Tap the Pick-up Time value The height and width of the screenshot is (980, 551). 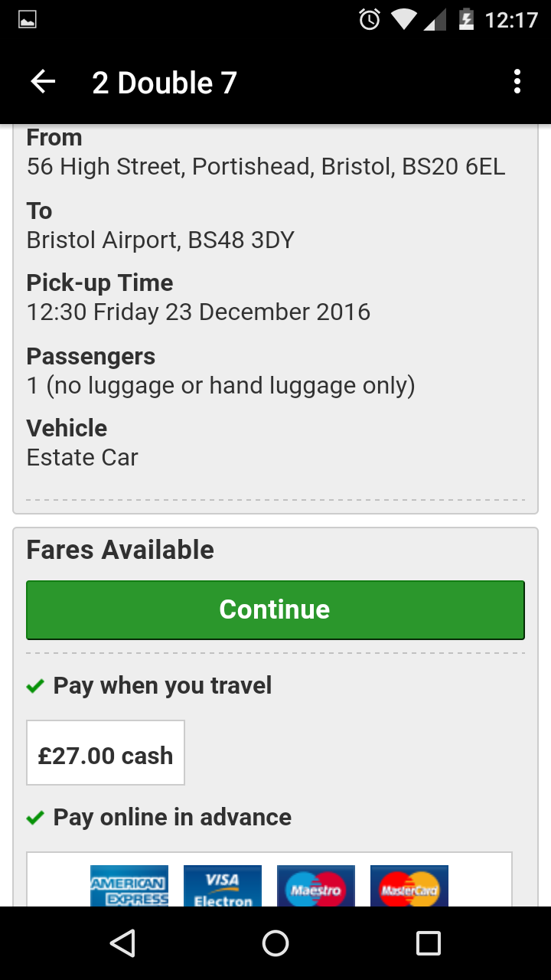[x=198, y=312]
